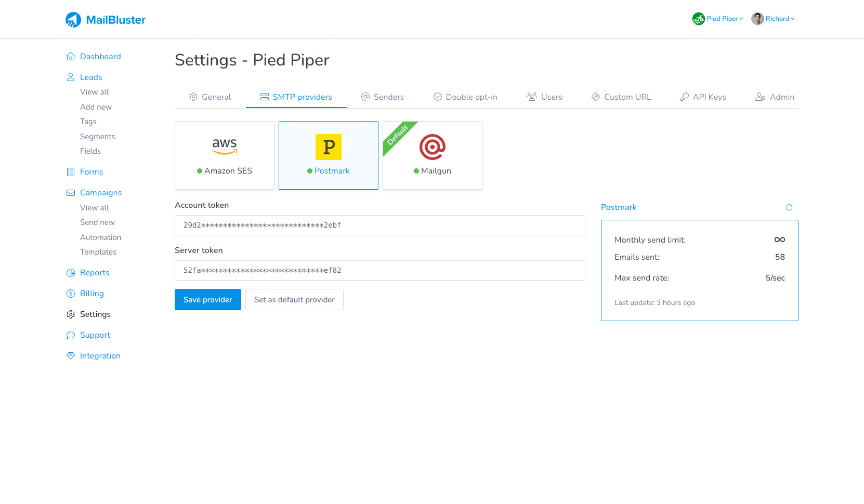Refresh Postmark stats with the reload icon
The image size is (864, 504).
pyautogui.click(x=789, y=207)
